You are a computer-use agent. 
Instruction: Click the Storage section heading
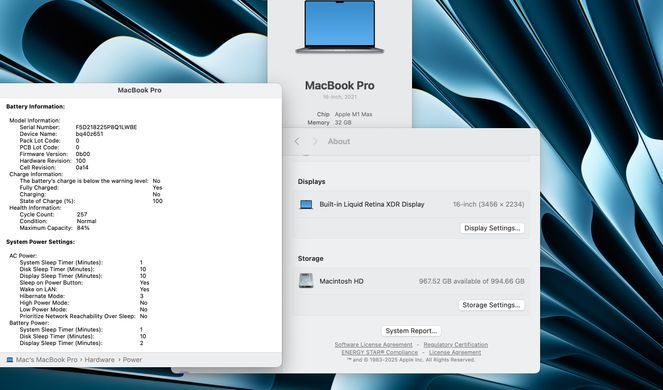[x=310, y=258]
